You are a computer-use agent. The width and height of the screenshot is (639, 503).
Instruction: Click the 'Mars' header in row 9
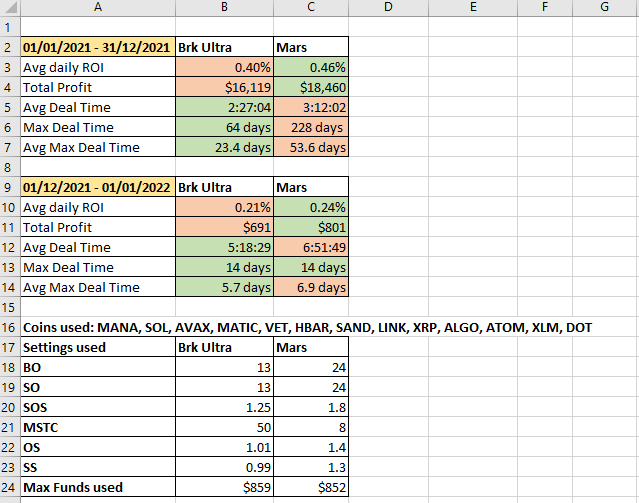tap(311, 187)
